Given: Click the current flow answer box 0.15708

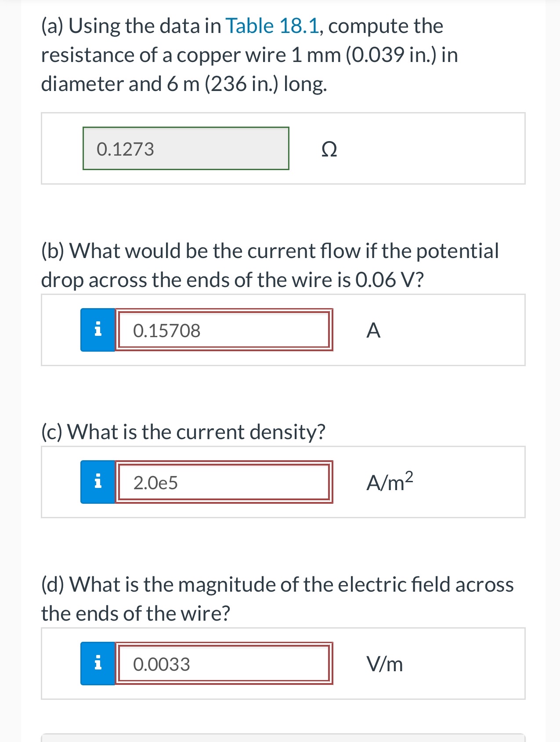Looking at the screenshot, I should (x=224, y=330).
